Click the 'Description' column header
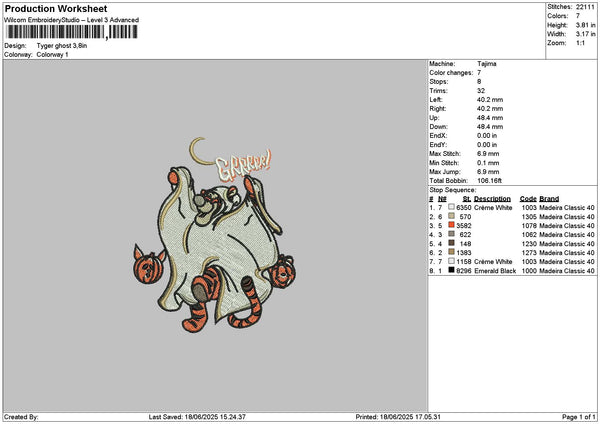 tap(492, 199)
